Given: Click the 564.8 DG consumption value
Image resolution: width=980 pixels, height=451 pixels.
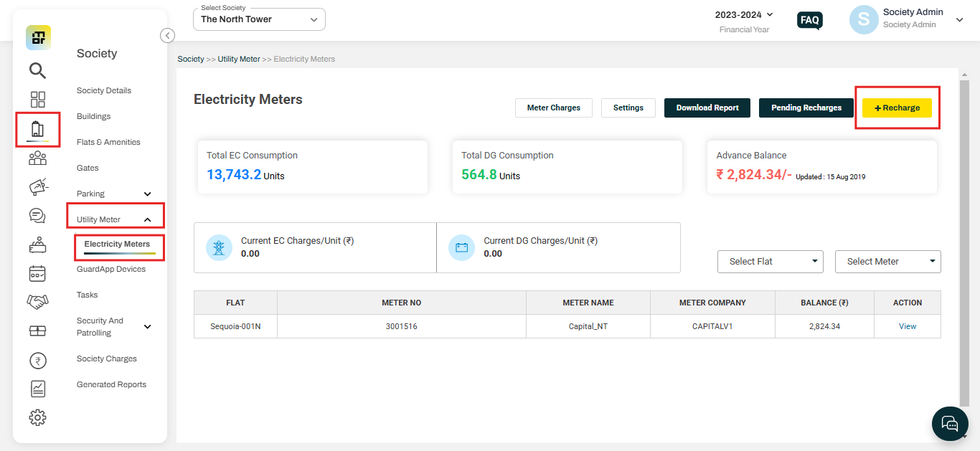Looking at the screenshot, I should coord(479,174).
